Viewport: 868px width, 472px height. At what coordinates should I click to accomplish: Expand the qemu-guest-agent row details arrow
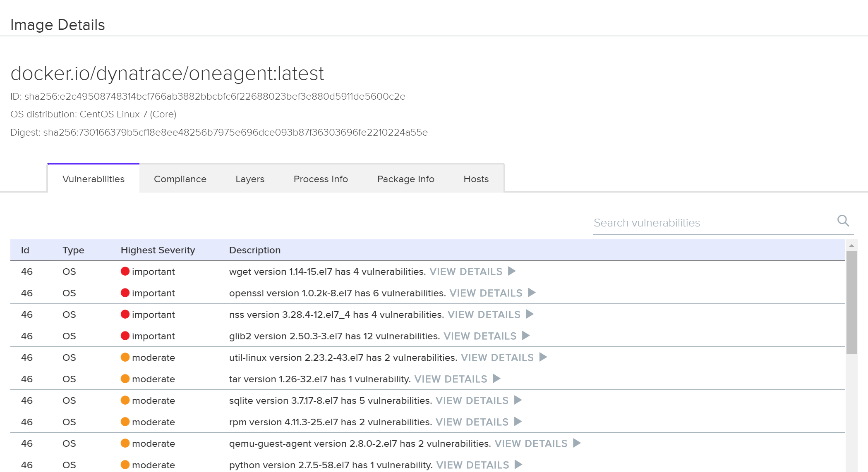click(577, 443)
